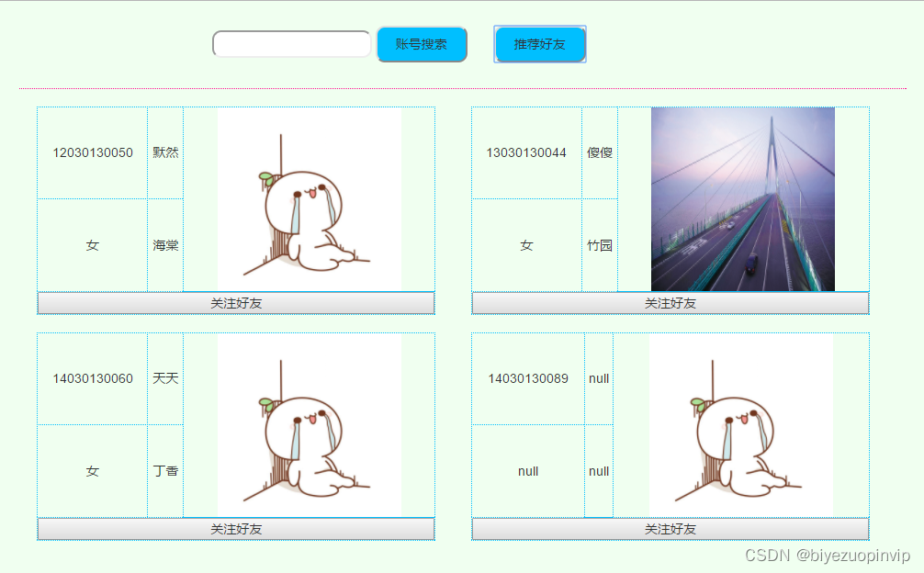Click the 丁香 name cell
The width and height of the screenshot is (924, 573).
click(164, 471)
